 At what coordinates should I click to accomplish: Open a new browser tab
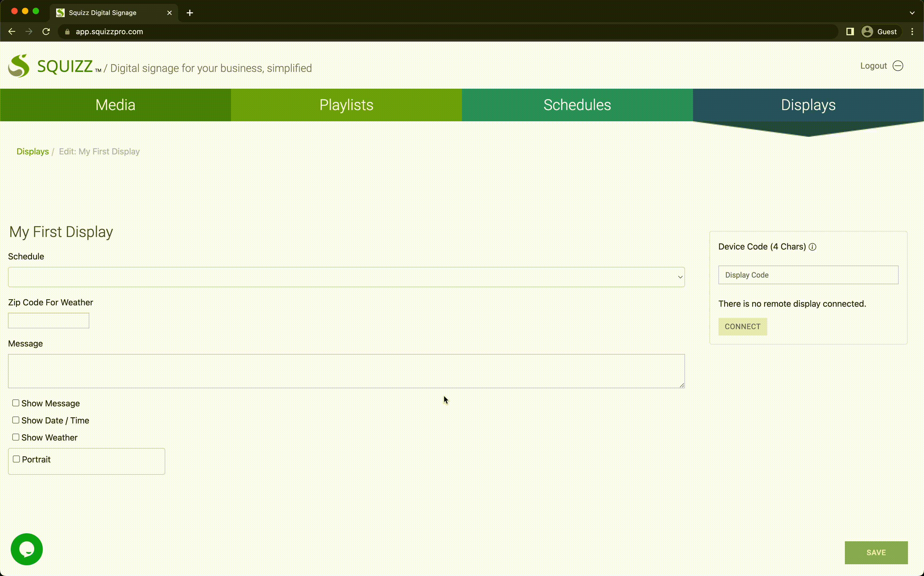[x=190, y=13]
